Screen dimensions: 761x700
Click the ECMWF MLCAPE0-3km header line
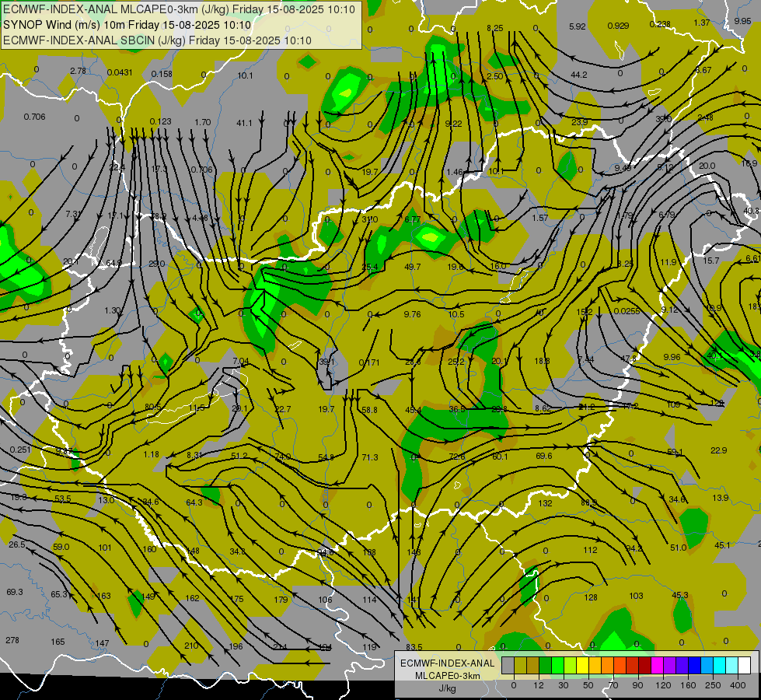point(179,9)
